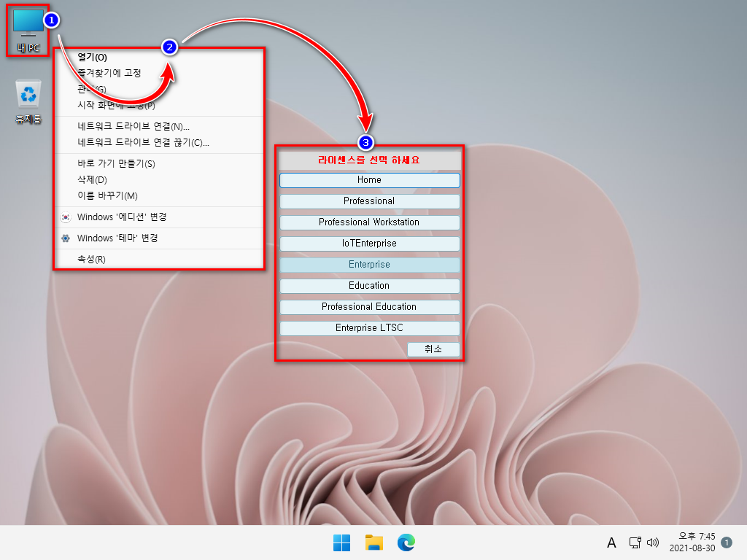747x560 pixels.
Task: Click the IME language indicator A
Action: point(612,542)
